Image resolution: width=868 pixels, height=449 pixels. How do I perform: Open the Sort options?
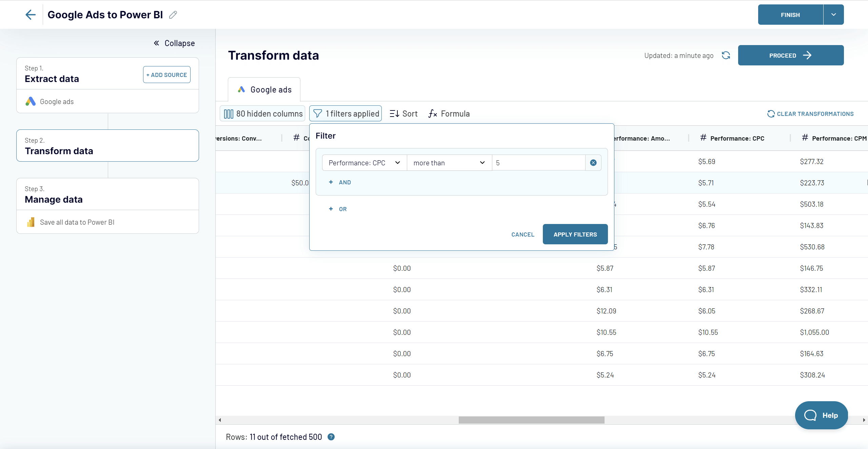[403, 114]
